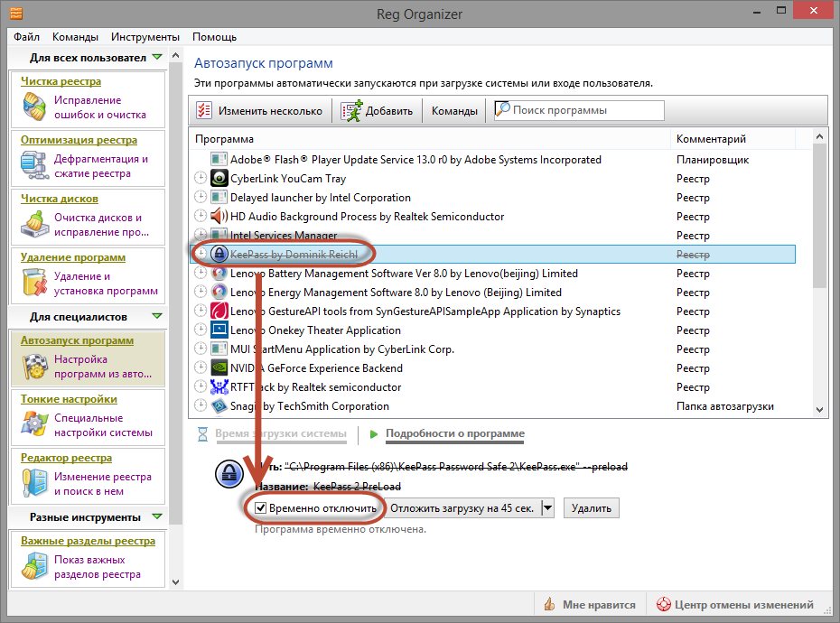This screenshot has width=840, height=623.
Task: Collapse the 'Для специалистов' section
Action: [x=157, y=317]
